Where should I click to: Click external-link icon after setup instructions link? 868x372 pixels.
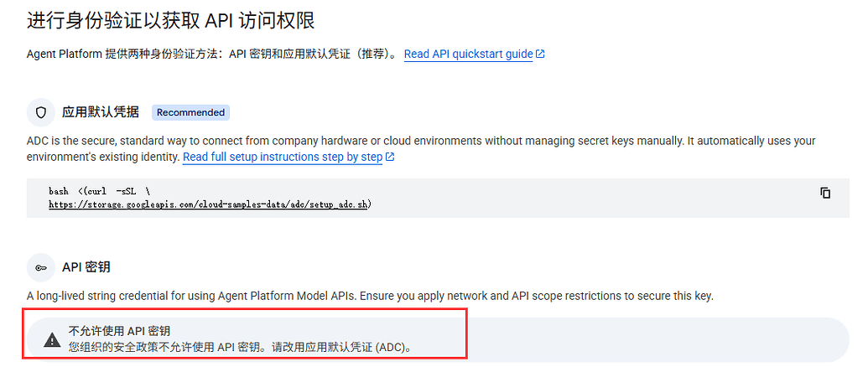coord(390,157)
